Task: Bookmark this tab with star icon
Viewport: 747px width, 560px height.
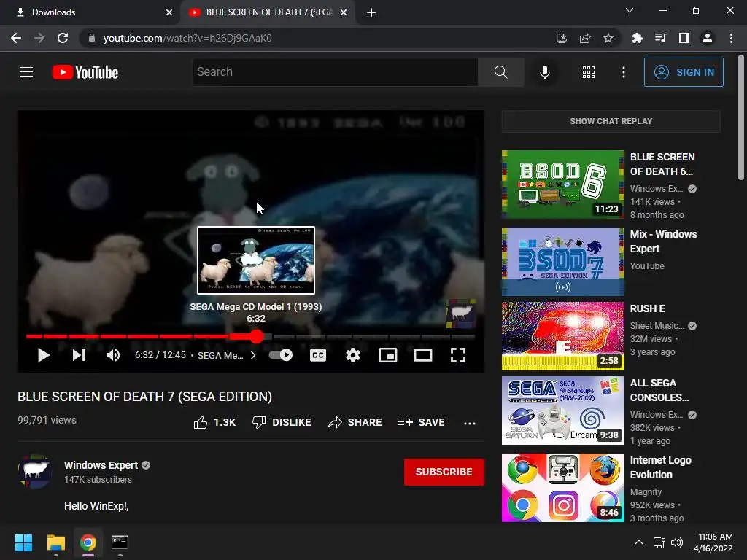Action: click(x=608, y=38)
